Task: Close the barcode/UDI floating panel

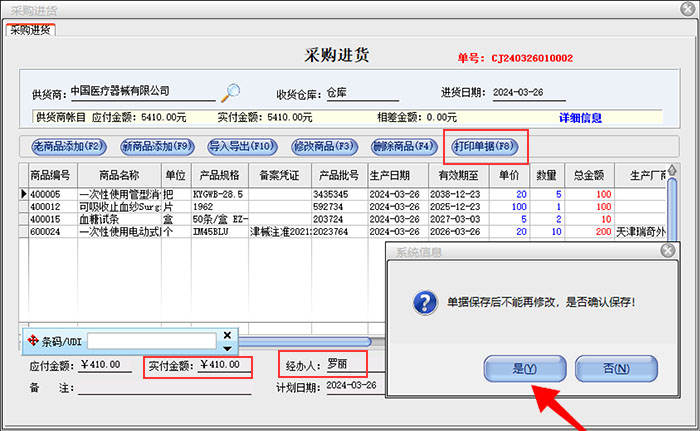Action: coord(227,335)
